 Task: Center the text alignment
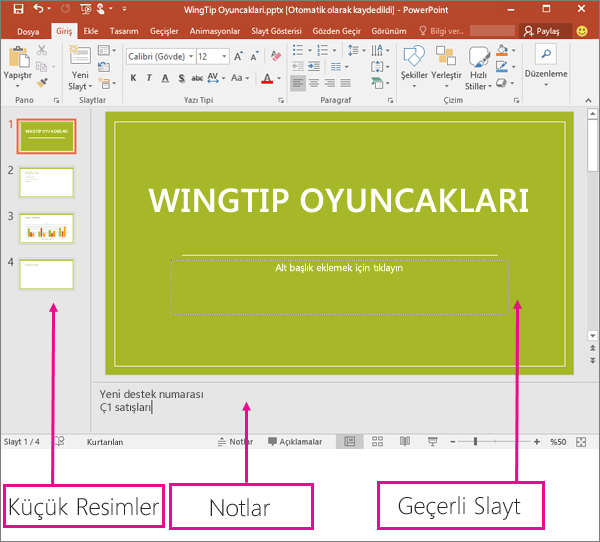(x=314, y=83)
